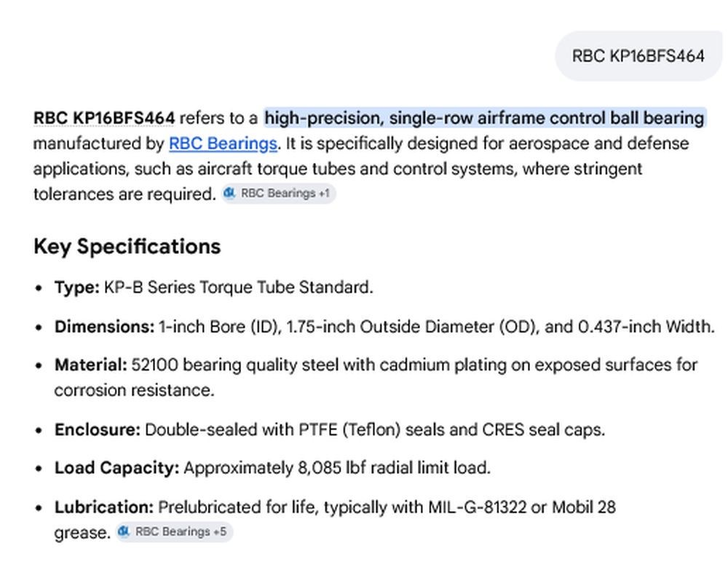Click the Key Specifications heading
Viewport: 728px width, 562px height.
point(127,246)
